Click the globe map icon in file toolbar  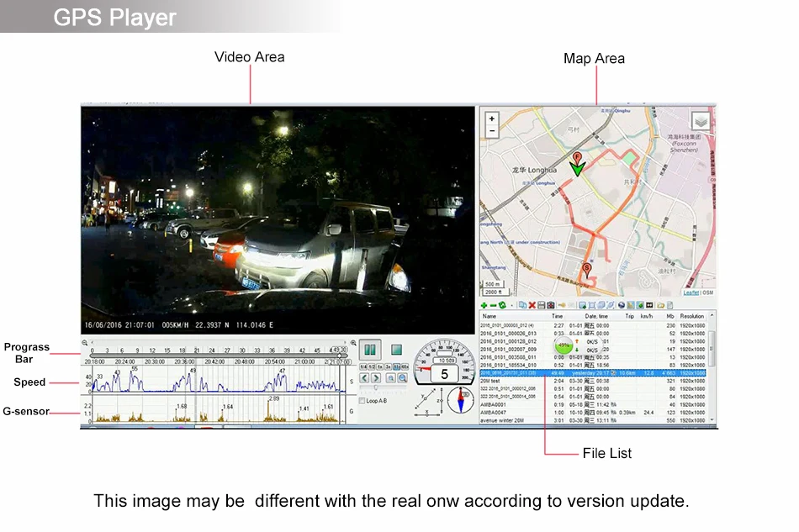[620, 305]
